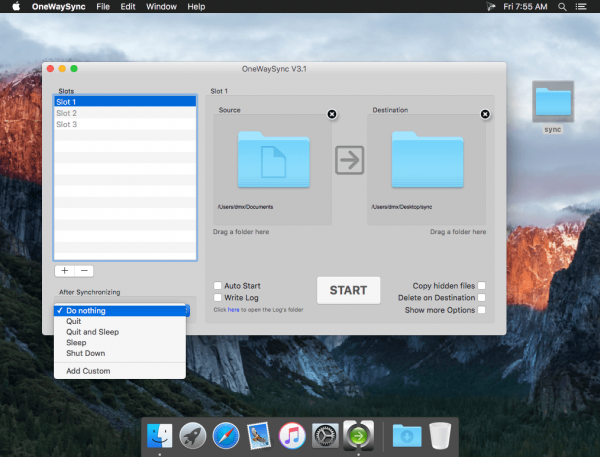Select Quit and Sleep option

[x=120, y=332]
